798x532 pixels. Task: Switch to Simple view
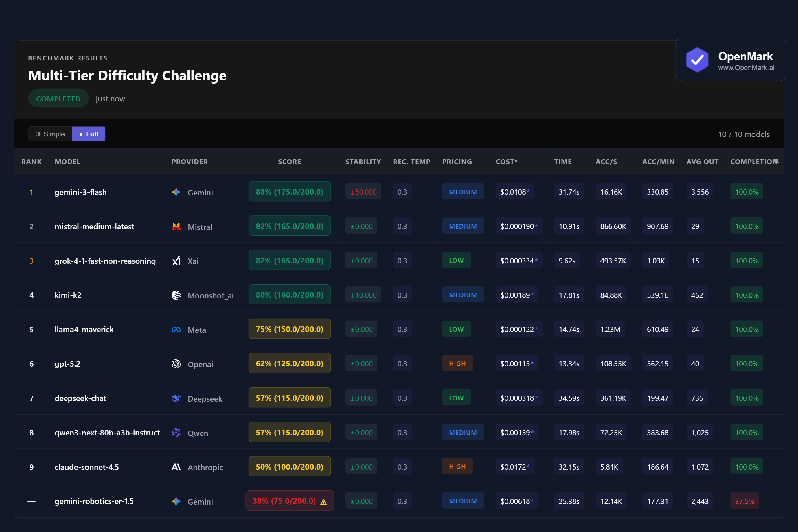pyautogui.click(x=50, y=134)
